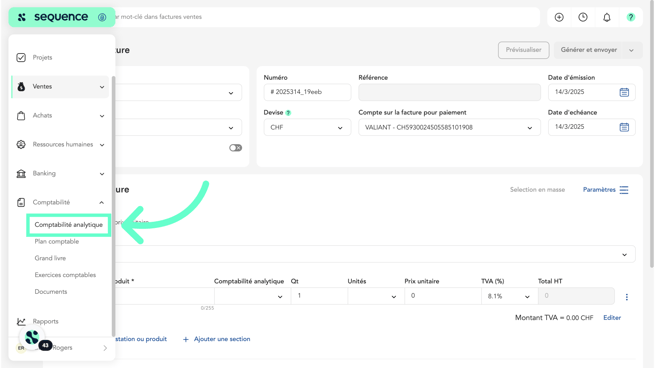Open the wide section dropdown above product table
The image size is (655, 368).
[374, 254]
